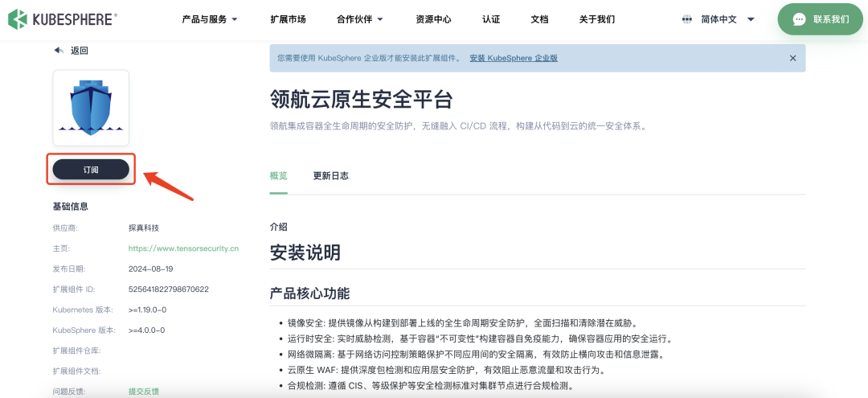This screenshot has height=398, width=868.
Task: Click the 运行时安全 bullet item
Action: pos(480,339)
